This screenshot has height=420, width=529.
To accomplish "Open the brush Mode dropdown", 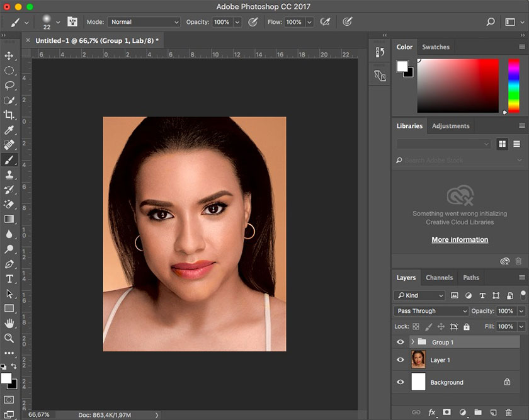I will coord(144,22).
